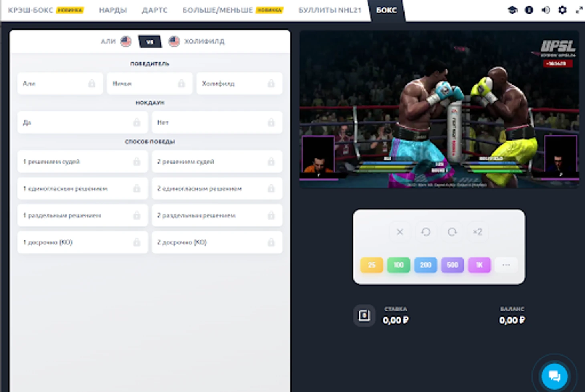Choose 1 раздельным решением
Viewport: 585px width, 392px height.
[83, 215]
